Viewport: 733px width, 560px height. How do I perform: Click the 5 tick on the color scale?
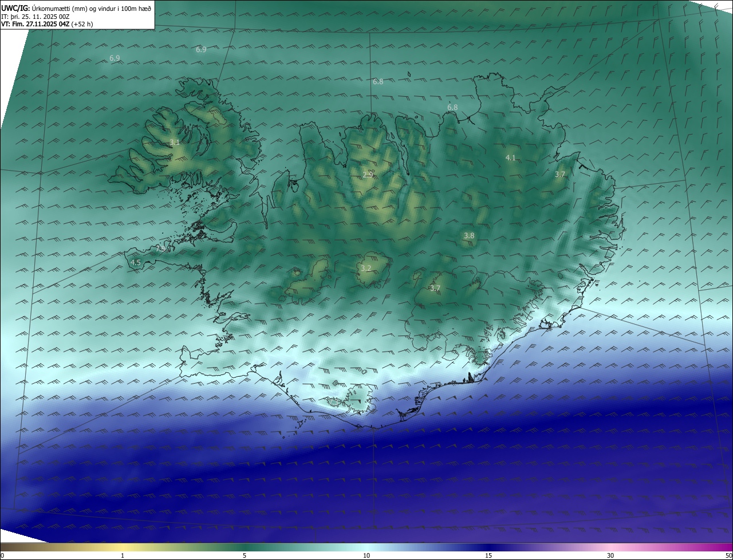pos(245,555)
